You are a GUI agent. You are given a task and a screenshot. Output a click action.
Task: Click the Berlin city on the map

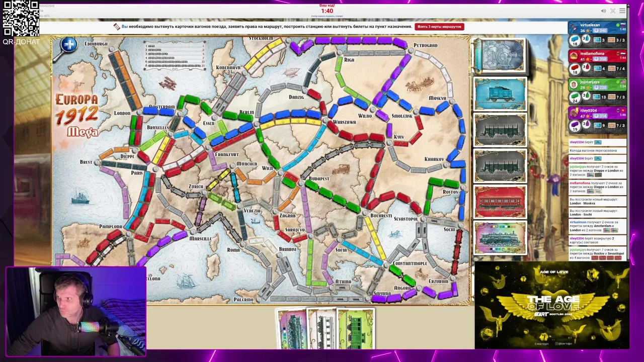[x=247, y=113]
